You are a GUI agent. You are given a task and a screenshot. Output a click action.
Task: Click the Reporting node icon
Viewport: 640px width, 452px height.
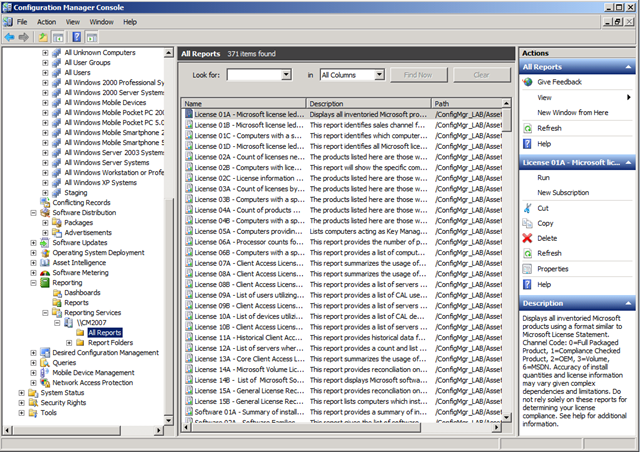point(45,283)
